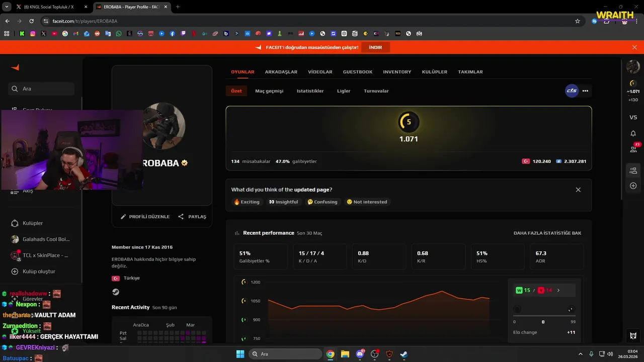Choose the Exciting feedback option
Image resolution: width=644 pixels, height=362 pixels.
[247, 202]
